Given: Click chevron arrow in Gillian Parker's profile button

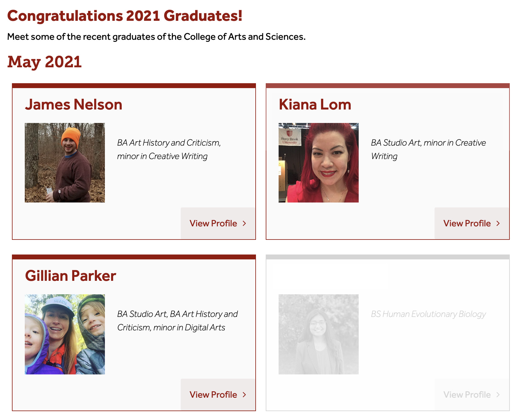Looking at the screenshot, I should [244, 395].
